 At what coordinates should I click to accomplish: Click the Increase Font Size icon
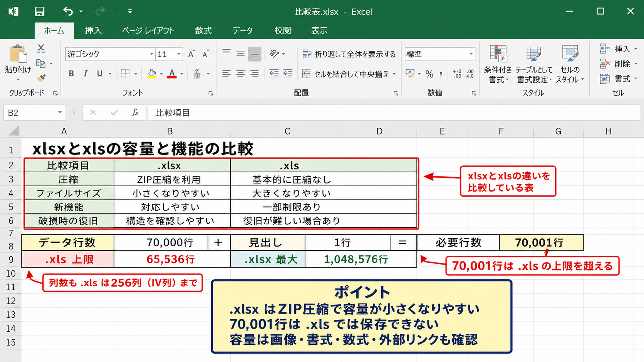191,54
